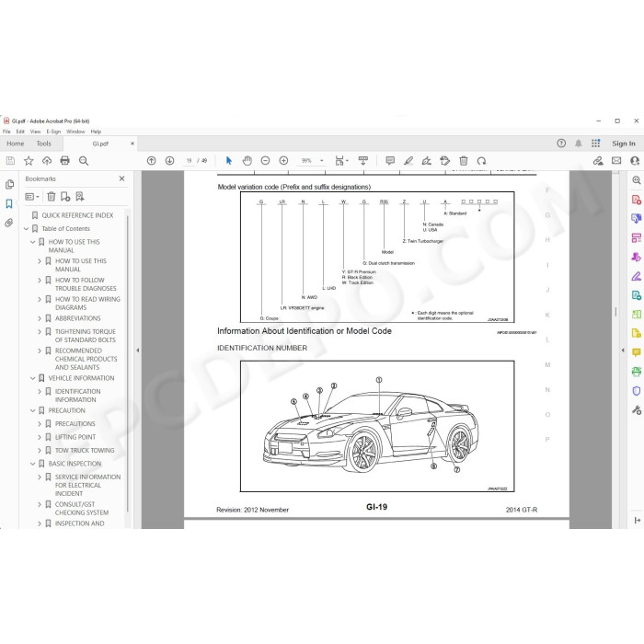Activate the hand pan tool
Screen dimensions: 644x644
pyautogui.click(x=247, y=161)
